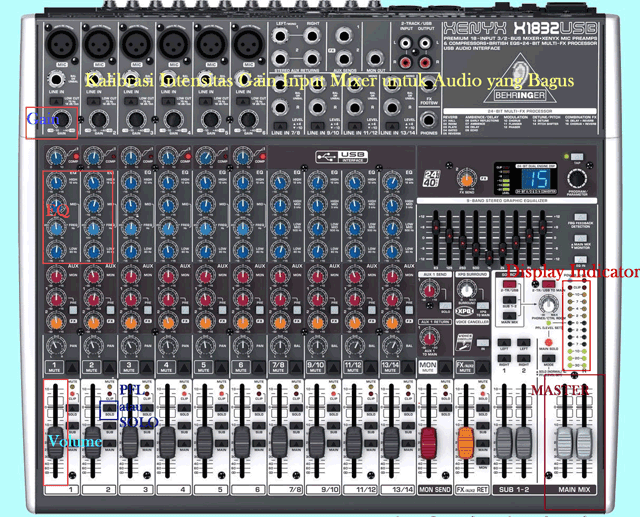This screenshot has height=517, width=640.
Task: Mute channel 1
Action: (72, 367)
